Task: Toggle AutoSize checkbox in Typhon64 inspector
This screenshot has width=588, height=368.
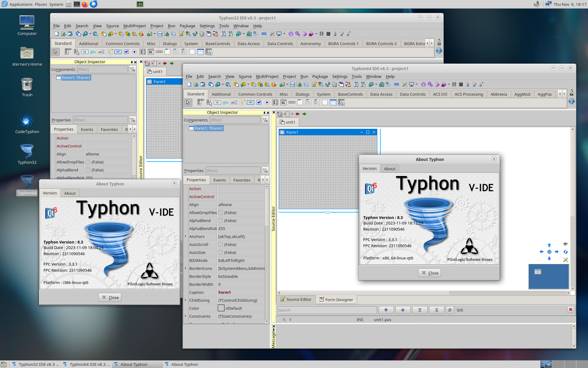Action: tap(221, 252)
